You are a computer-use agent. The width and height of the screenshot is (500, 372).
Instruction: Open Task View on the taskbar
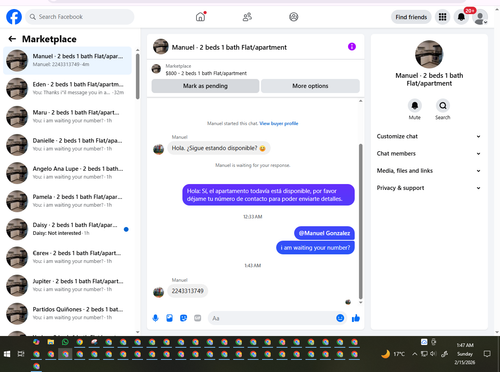(x=21, y=354)
